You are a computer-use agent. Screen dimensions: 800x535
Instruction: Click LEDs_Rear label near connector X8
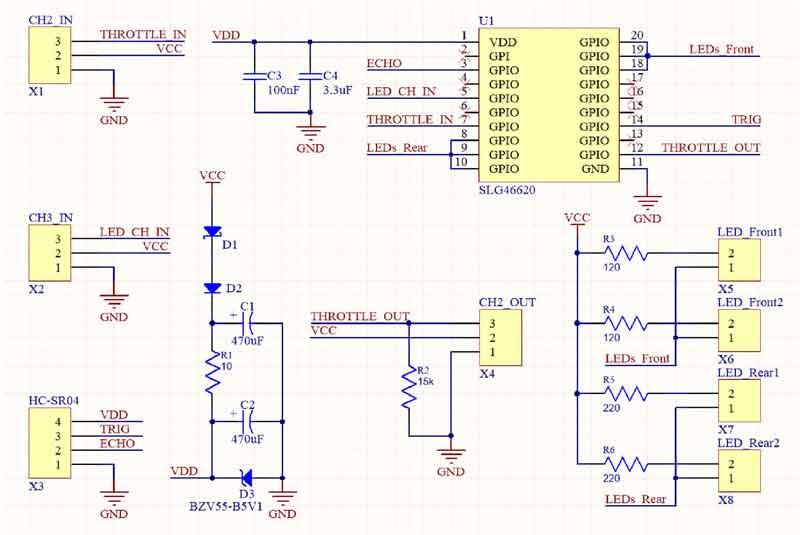[636, 499]
